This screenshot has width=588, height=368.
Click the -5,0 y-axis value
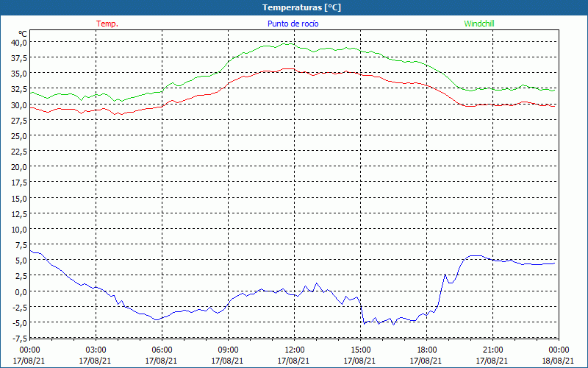tap(20, 323)
